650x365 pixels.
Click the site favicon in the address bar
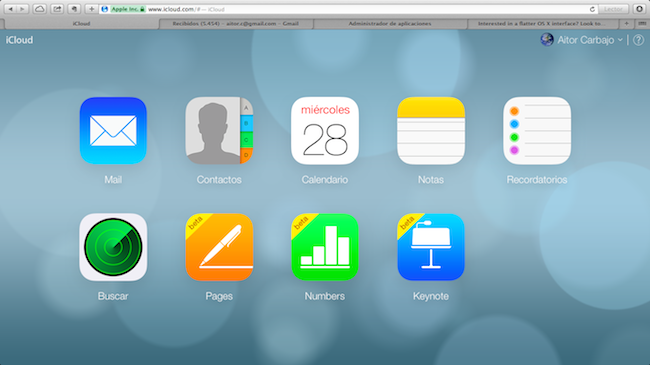[105, 9]
